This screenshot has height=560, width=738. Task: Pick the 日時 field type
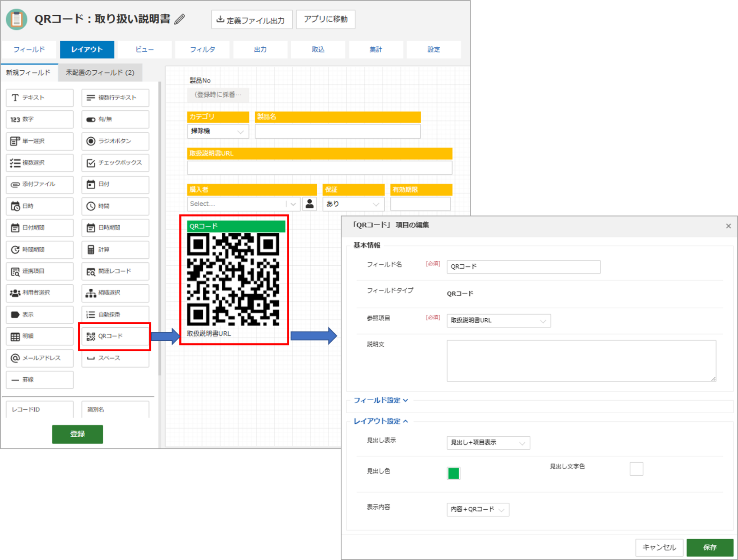tap(40, 206)
